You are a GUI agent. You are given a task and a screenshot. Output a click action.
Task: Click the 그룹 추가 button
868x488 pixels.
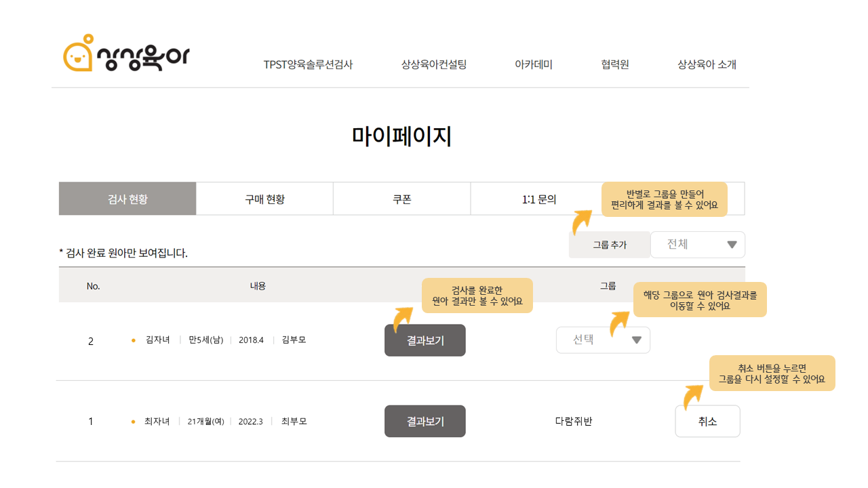610,245
